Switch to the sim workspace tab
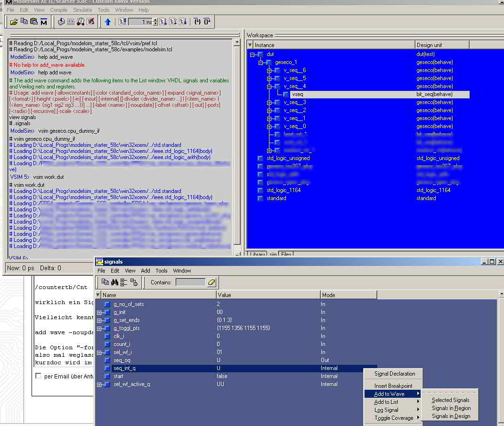504x426 pixels. pos(273,254)
